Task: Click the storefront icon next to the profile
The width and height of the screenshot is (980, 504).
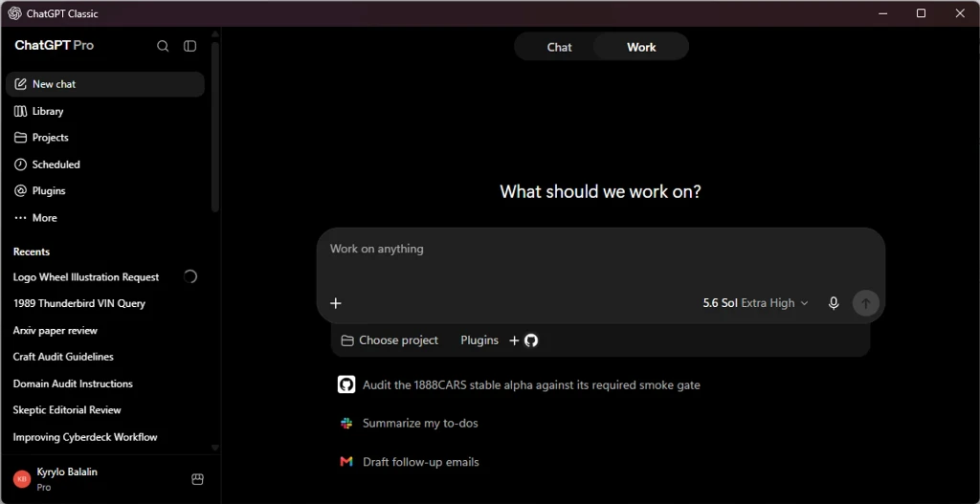Action: (x=197, y=479)
